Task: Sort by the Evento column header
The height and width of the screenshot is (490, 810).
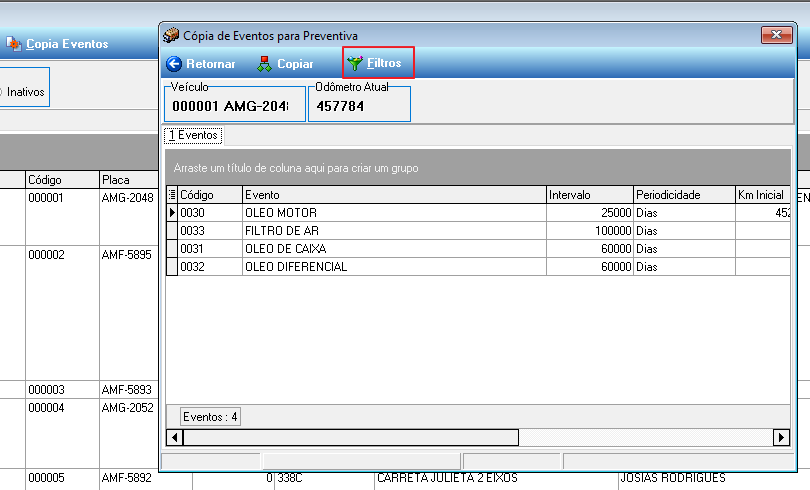Action: 394,195
